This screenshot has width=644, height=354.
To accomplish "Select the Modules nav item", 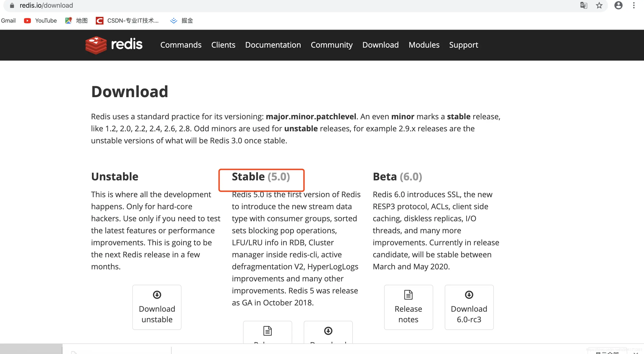I will click(424, 45).
